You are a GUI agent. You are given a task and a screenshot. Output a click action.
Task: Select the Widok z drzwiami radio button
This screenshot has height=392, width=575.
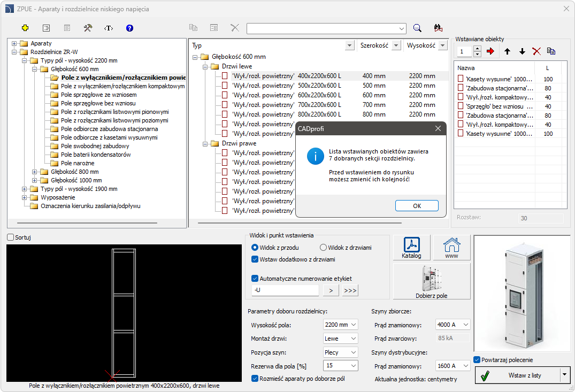pyautogui.click(x=323, y=248)
